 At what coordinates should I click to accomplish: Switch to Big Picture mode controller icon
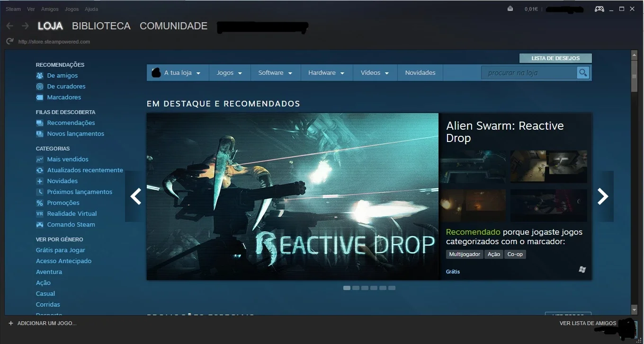(599, 9)
